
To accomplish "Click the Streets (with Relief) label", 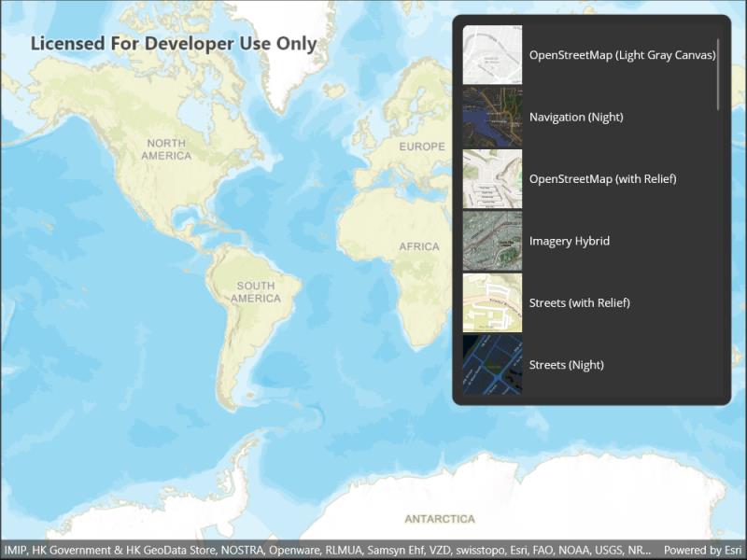I will tap(579, 302).
